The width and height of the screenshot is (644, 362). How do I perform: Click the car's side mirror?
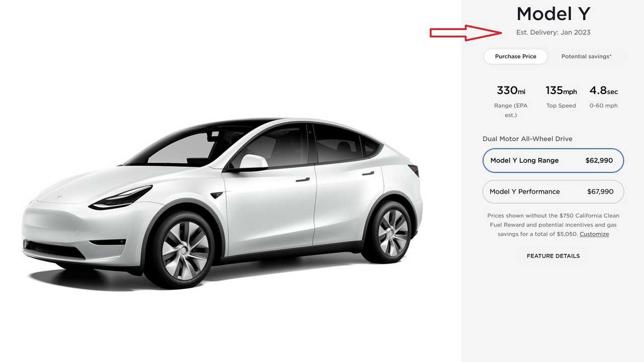click(253, 161)
